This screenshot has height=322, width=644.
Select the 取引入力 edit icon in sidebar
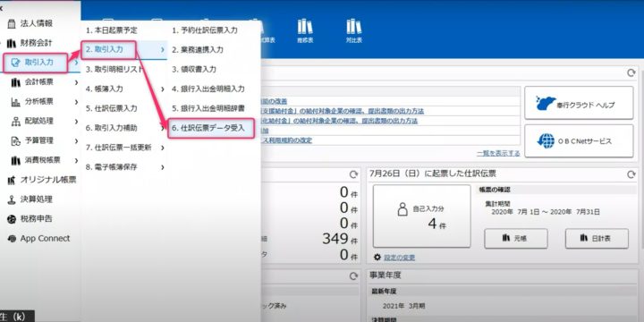pyautogui.click(x=16, y=63)
